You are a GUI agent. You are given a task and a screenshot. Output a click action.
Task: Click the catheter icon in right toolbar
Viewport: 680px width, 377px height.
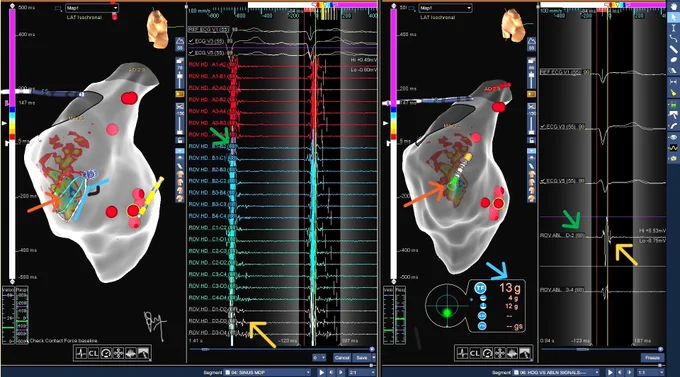(673, 126)
